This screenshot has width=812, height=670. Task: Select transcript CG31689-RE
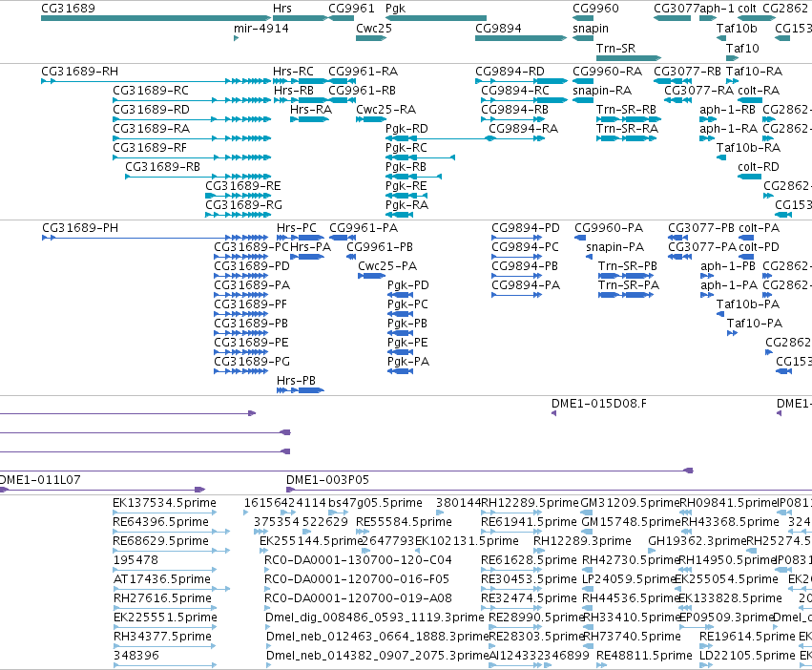[x=239, y=196]
